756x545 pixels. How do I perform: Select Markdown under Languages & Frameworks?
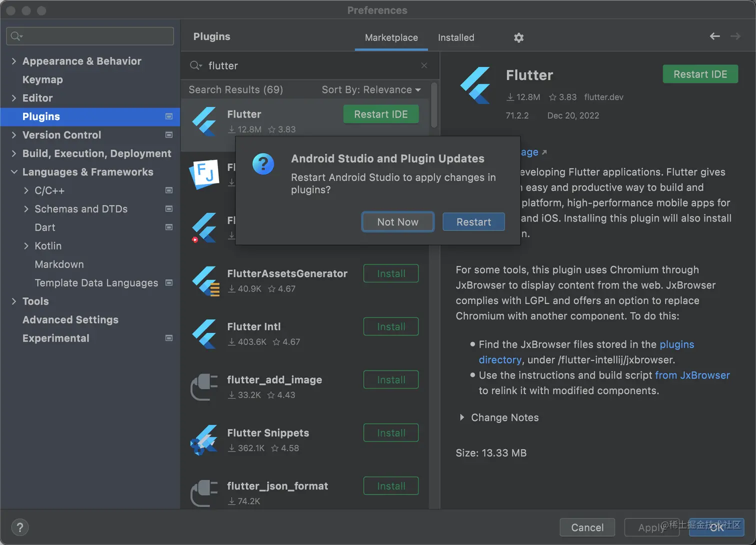click(x=59, y=264)
